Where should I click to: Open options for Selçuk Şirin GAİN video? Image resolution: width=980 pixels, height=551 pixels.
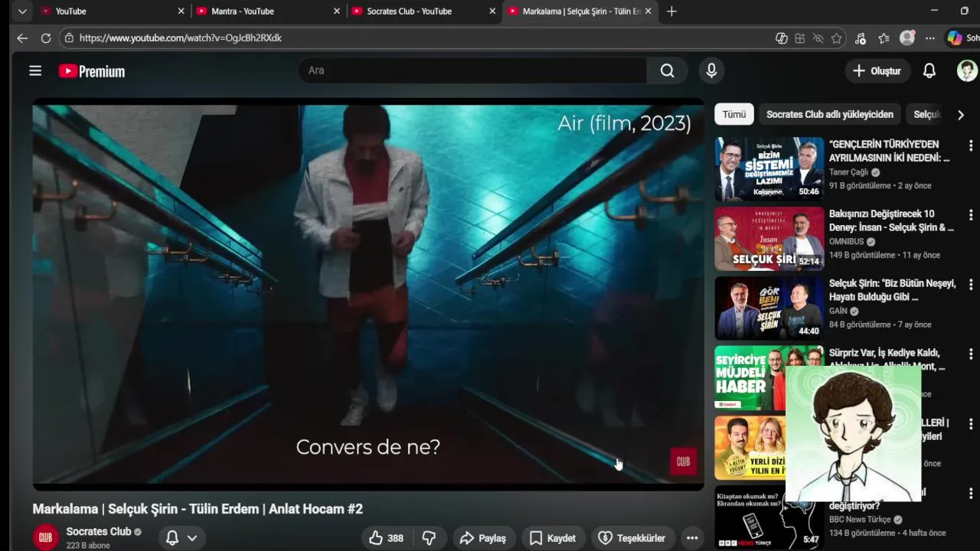[971, 285]
